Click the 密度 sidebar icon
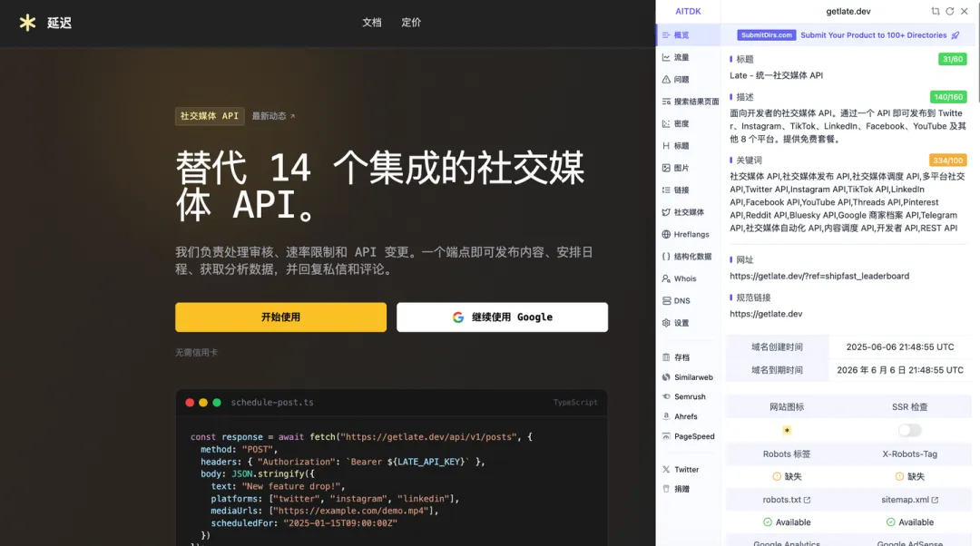The image size is (980, 546). point(666,123)
